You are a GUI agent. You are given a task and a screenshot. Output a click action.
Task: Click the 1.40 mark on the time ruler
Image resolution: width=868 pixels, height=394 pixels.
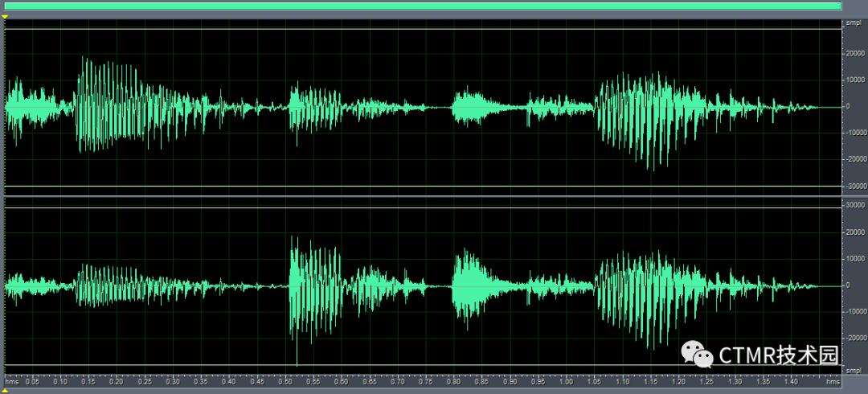coord(791,383)
